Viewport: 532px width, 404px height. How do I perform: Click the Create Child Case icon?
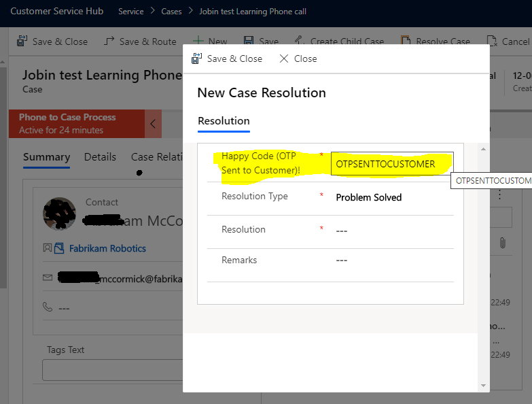pyautogui.click(x=300, y=41)
